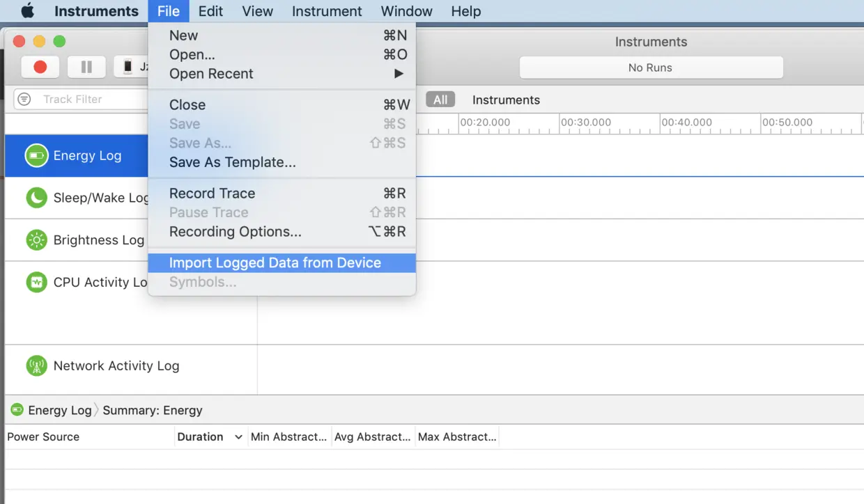Viewport: 864px width, 504px height.
Task: Click the Network Activity Log antenna icon
Action: (36, 365)
